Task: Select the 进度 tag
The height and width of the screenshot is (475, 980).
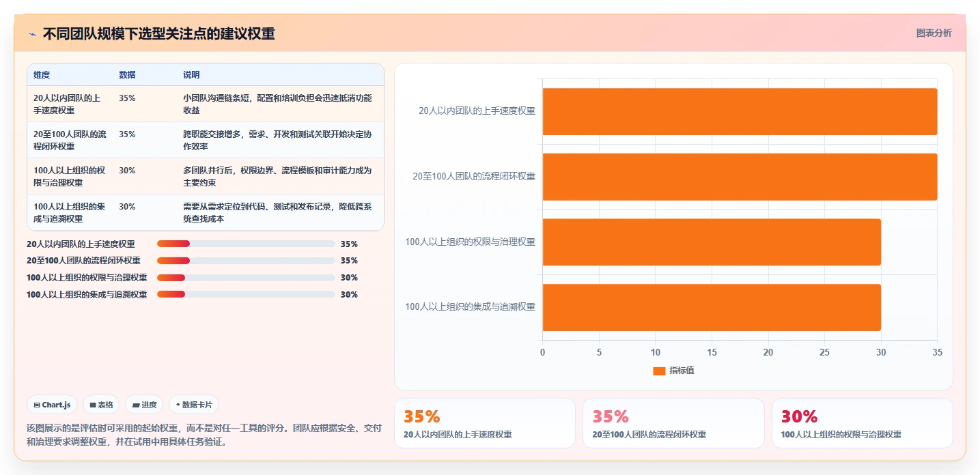Action: coord(144,405)
